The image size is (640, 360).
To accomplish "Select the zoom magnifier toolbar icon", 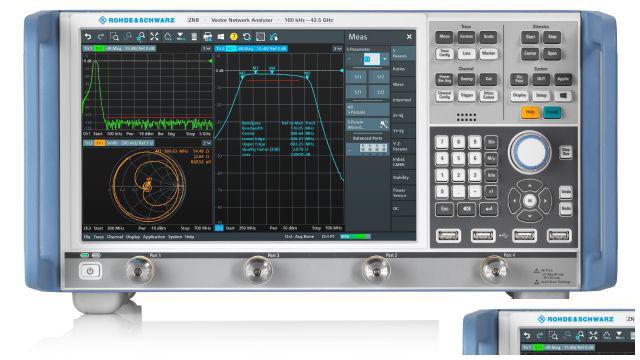I will tap(114, 37).
